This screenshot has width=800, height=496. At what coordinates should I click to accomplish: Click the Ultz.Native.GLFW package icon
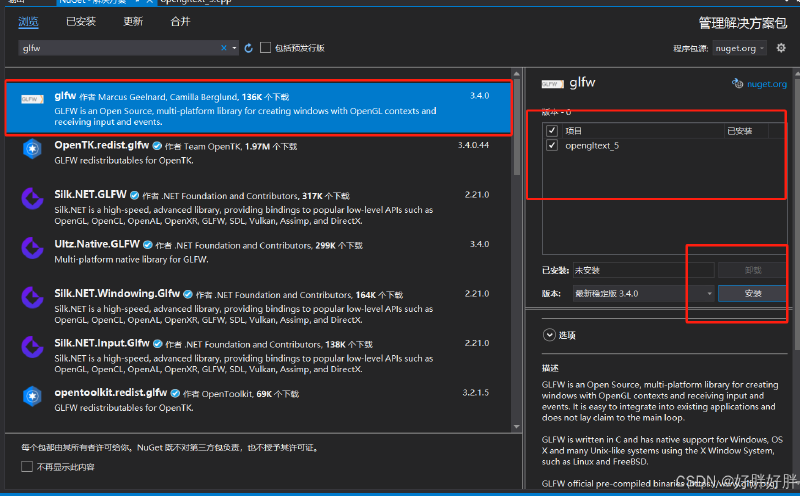coord(32,248)
